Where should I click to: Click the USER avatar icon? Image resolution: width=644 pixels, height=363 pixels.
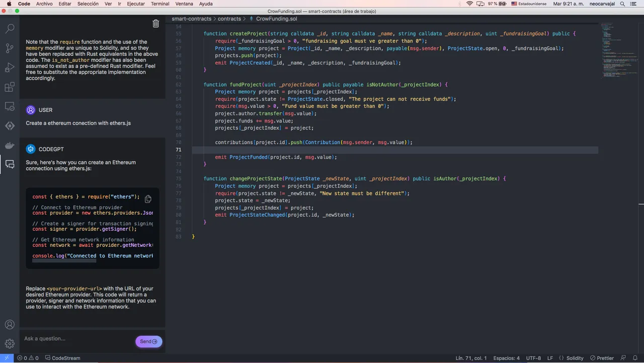pos(31,110)
